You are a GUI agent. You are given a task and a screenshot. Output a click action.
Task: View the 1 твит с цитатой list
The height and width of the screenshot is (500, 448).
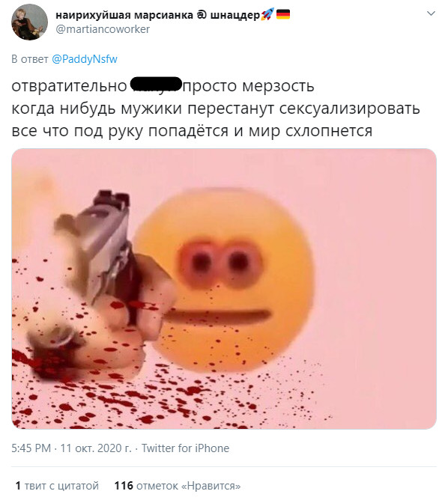coord(57,486)
